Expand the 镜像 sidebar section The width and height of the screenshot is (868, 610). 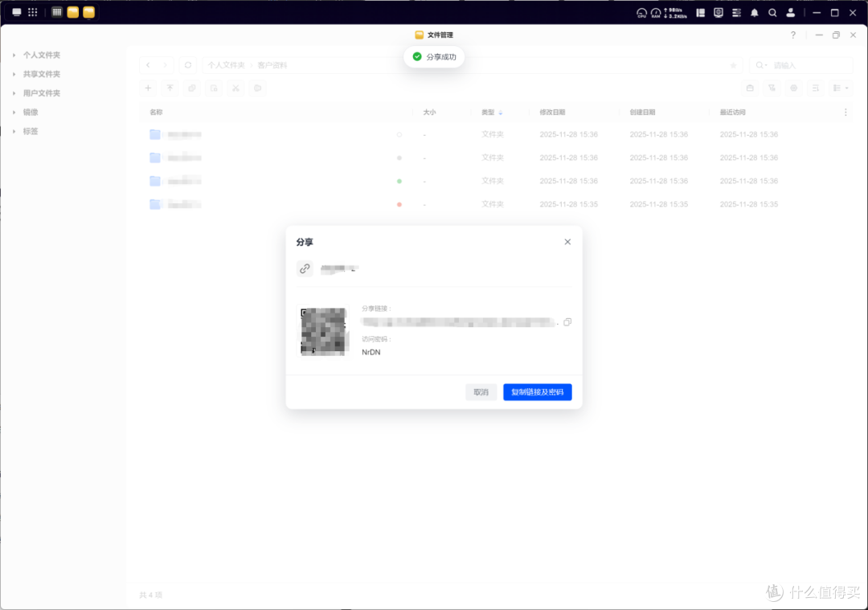(14, 113)
